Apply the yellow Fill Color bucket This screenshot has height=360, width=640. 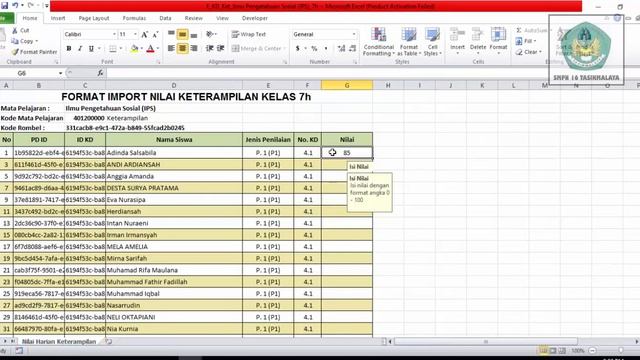point(134,49)
